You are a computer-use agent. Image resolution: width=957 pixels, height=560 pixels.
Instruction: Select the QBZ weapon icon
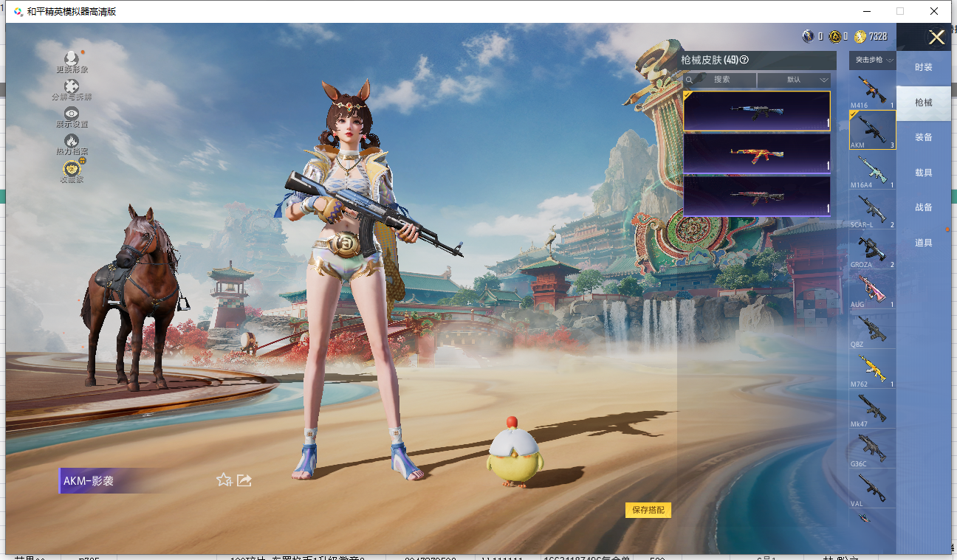[x=872, y=329]
